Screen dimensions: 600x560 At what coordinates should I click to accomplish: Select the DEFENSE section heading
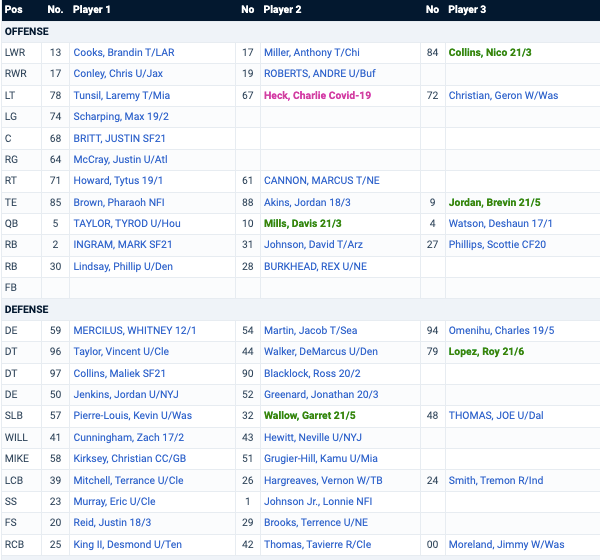[26, 309]
